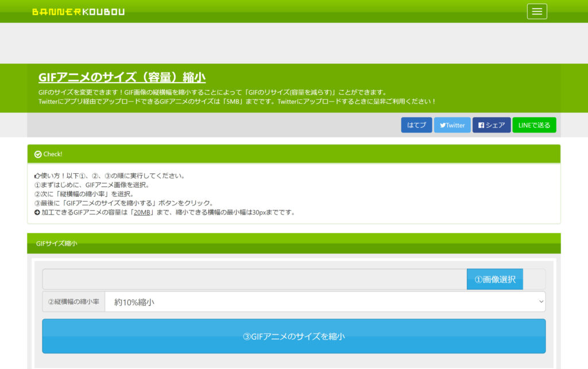Click the empty file name field
The image size is (588, 369).
tap(254, 279)
